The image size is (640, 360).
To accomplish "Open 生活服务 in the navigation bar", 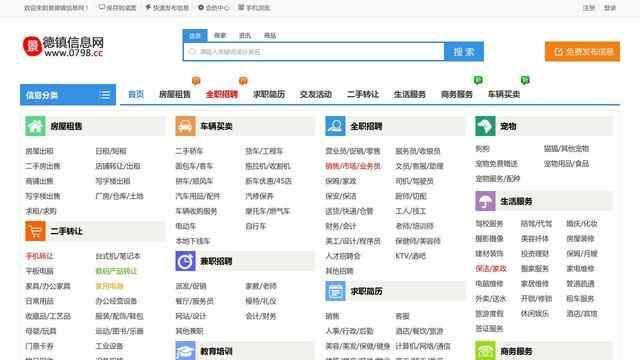I will click(x=410, y=94).
